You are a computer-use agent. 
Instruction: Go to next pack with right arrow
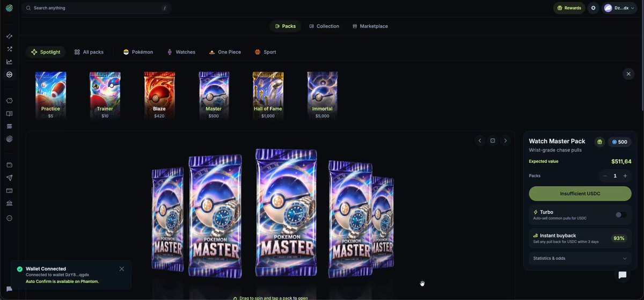tap(505, 141)
